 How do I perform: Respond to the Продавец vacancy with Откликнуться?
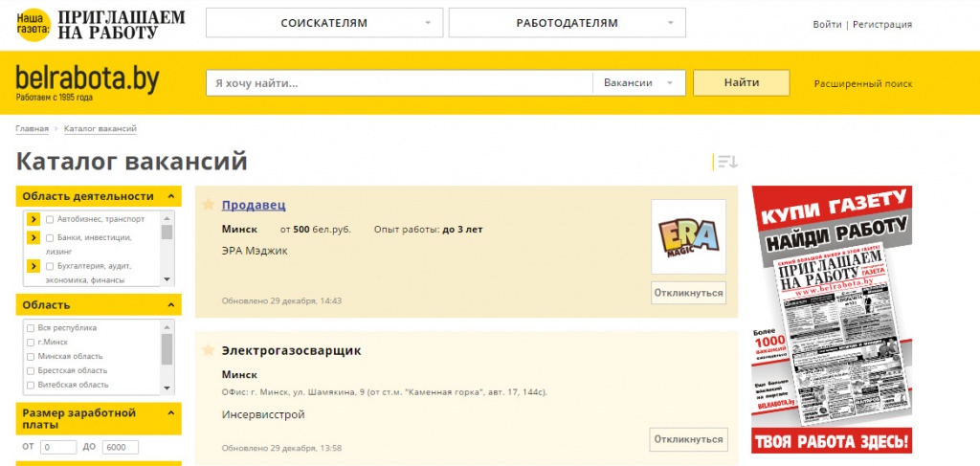(688, 293)
